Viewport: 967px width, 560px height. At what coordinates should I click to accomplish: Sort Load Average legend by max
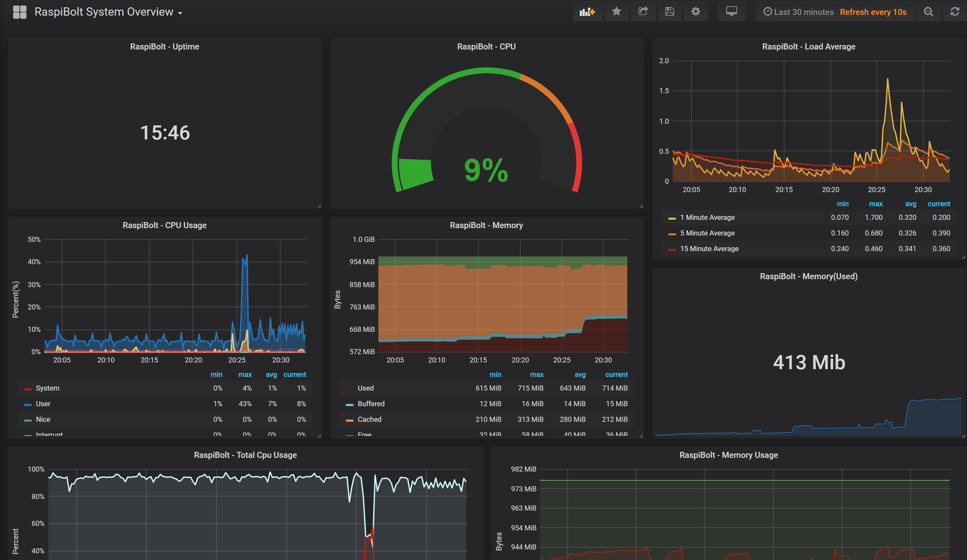[875, 204]
